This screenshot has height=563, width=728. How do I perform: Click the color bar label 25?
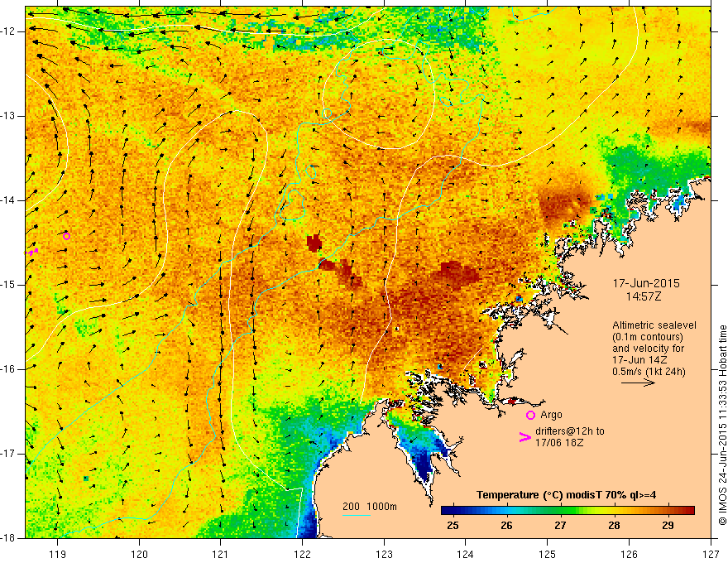(453, 526)
